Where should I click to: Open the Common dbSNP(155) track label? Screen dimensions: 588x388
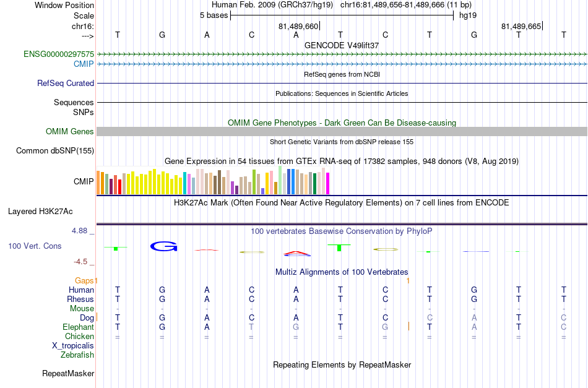pyautogui.click(x=55, y=151)
